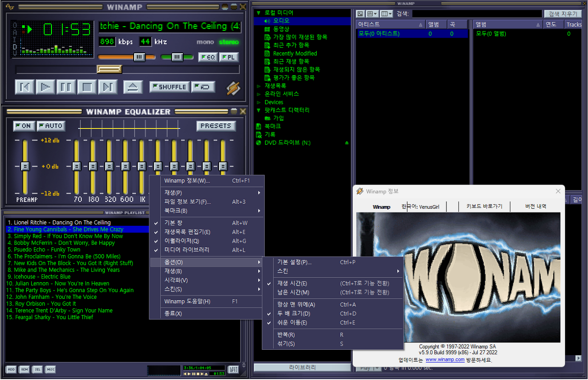Select 기본 설정(P)... menu entry

(x=294, y=262)
